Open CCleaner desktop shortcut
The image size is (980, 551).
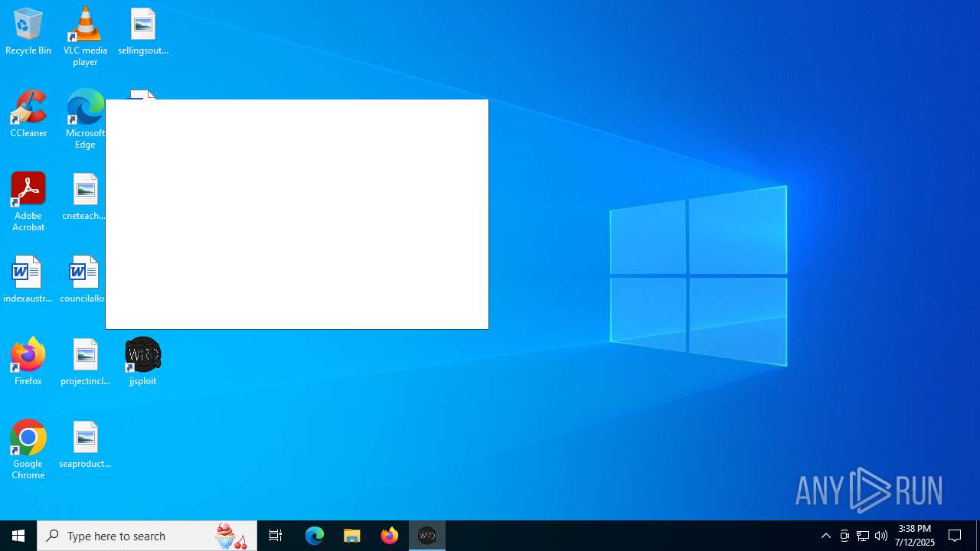point(28,115)
